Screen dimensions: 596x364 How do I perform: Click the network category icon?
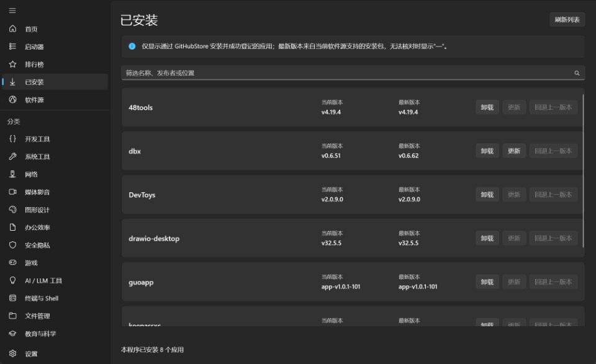[x=12, y=174]
